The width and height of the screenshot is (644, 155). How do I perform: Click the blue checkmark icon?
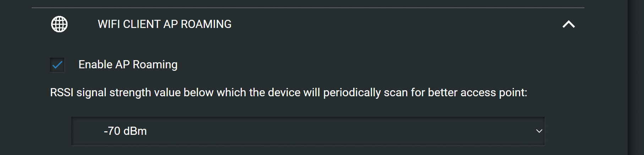(57, 65)
